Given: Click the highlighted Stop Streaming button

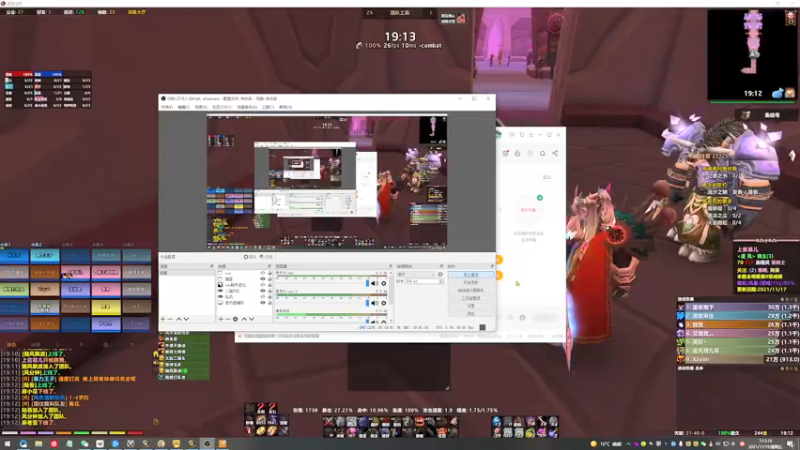Looking at the screenshot, I should [x=470, y=274].
